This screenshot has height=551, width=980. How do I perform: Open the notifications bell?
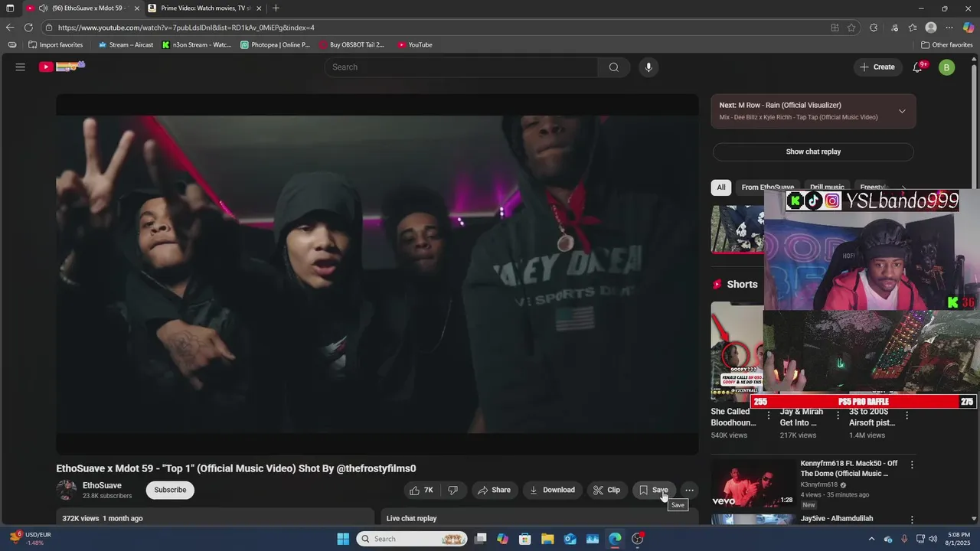pos(917,67)
